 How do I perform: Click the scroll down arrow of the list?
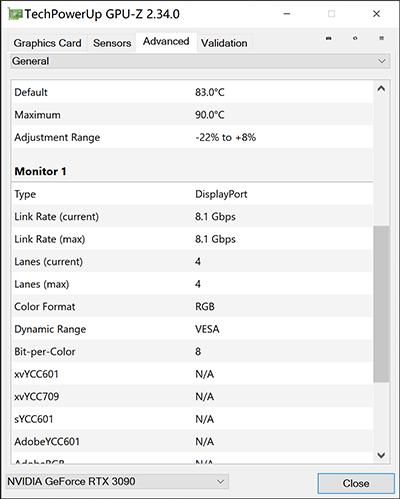381,455
